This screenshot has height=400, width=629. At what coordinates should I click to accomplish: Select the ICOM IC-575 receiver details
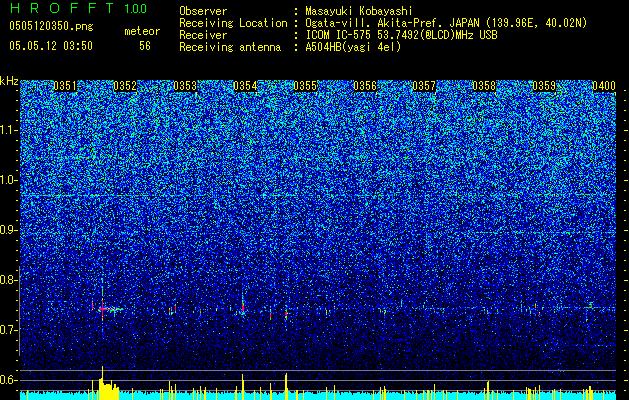tap(402, 35)
